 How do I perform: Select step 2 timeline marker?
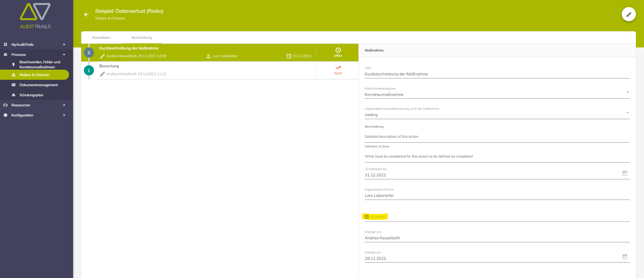click(x=89, y=53)
